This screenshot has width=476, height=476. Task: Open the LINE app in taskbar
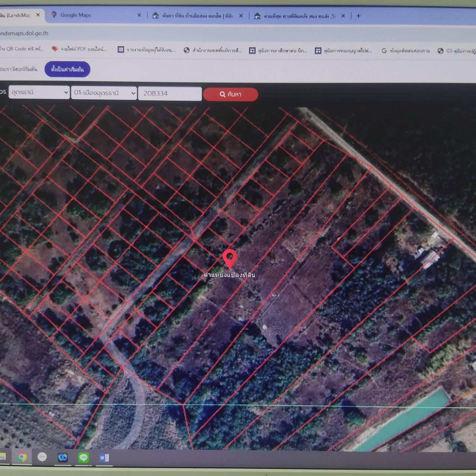[x=83, y=457]
